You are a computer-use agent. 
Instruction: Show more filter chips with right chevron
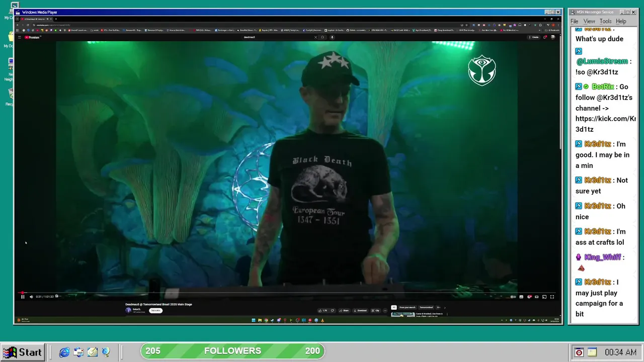[444, 307]
